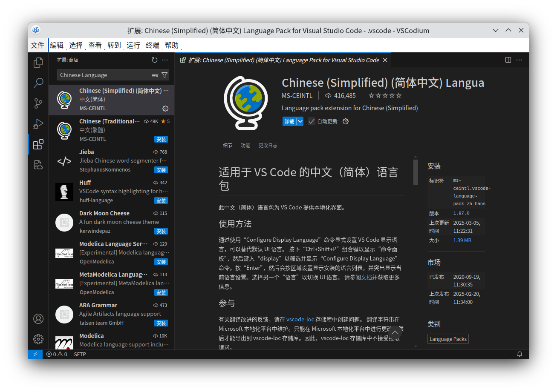Image resolution: width=557 pixels, height=392 pixels.
Task: Click the Jieba extension title
Action: 87,152
